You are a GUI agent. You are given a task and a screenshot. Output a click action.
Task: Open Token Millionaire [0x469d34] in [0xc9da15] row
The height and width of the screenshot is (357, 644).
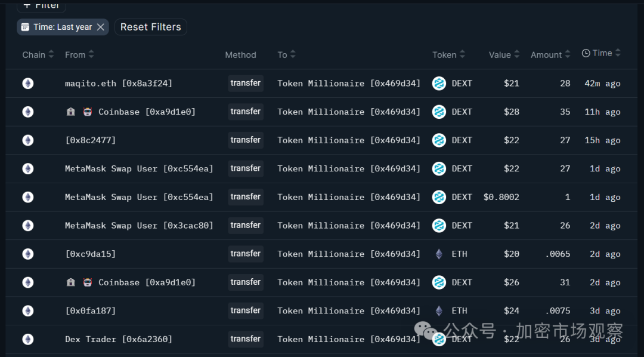[349, 254]
